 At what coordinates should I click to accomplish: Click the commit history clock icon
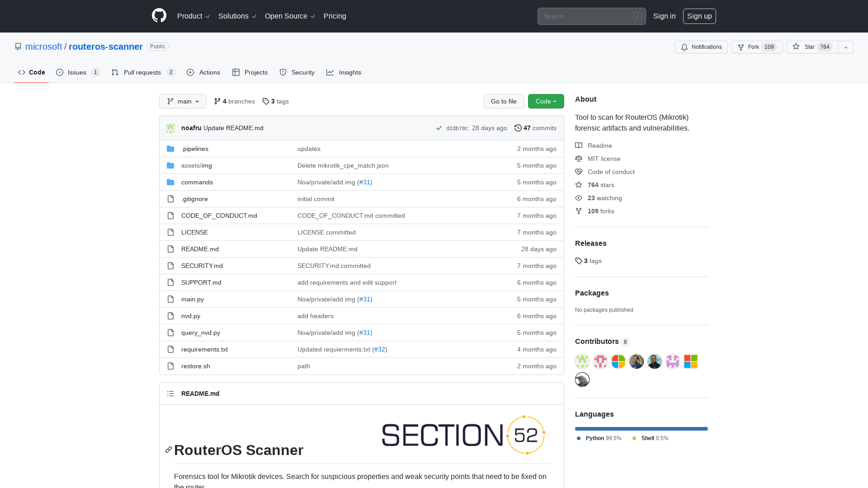(518, 128)
